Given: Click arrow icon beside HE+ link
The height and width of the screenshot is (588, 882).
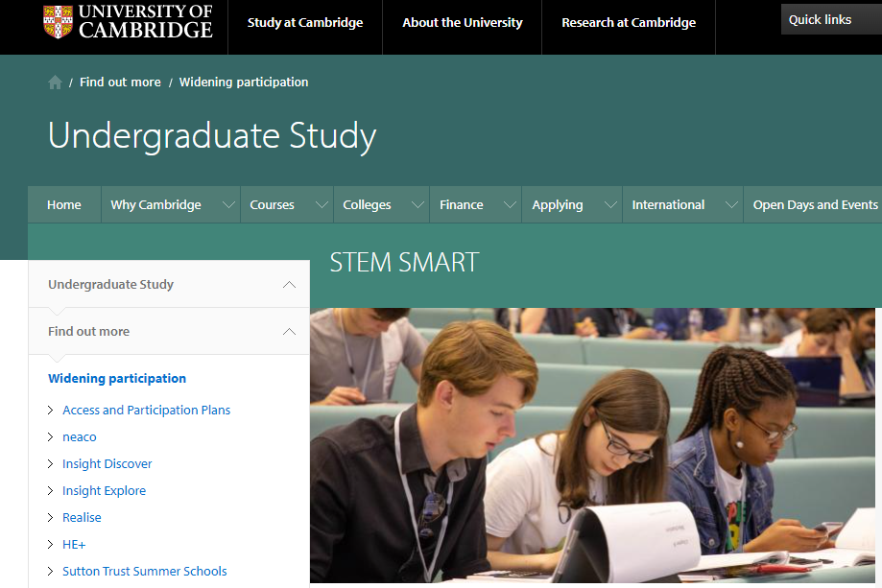Looking at the screenshot, I should click(51, 544).
